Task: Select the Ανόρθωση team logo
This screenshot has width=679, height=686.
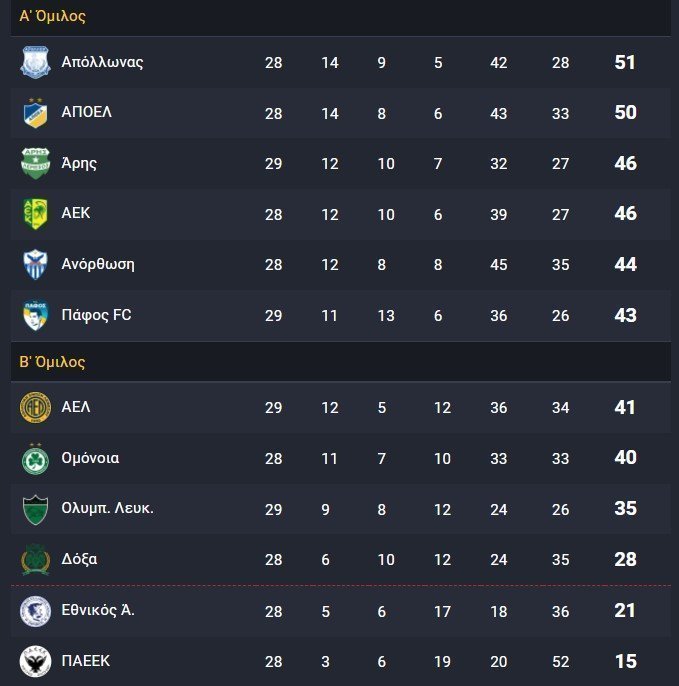Action: (x=35, y=264)
